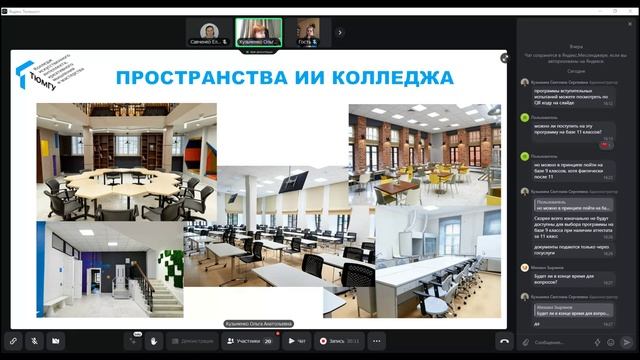Close the chat panel with the X

(x=630, y=24)
